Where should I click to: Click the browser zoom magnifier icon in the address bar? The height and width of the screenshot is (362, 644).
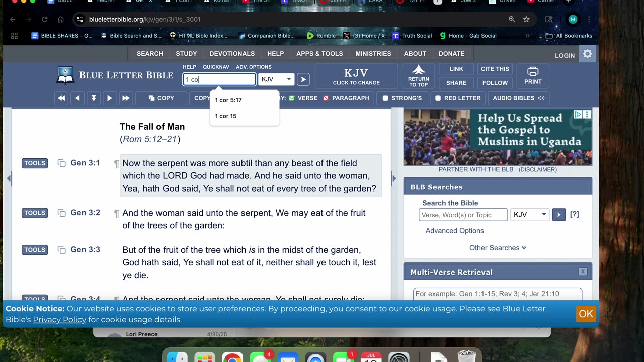pyautogui.click(x=512, y=19)
